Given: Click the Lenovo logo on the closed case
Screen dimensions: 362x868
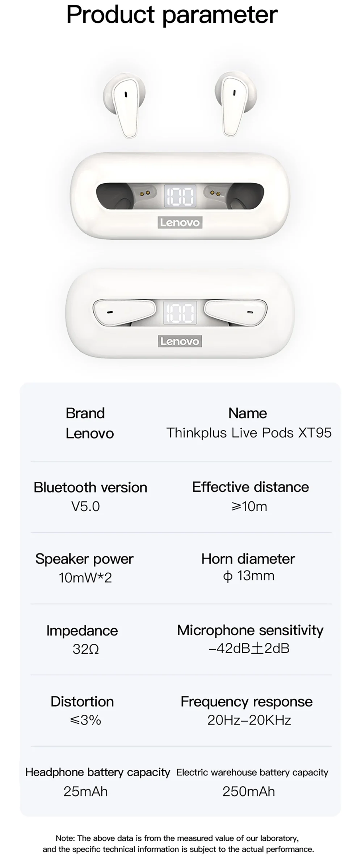Looking at the screenshot, I should tap(180, 341).
